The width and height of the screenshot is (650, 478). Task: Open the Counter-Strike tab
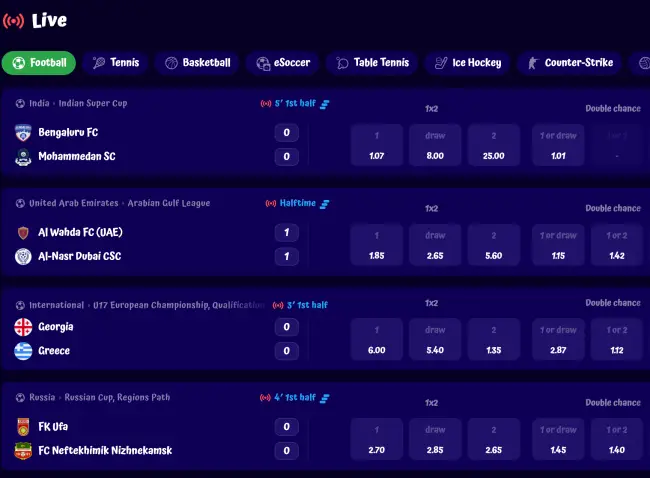(568, 63)
